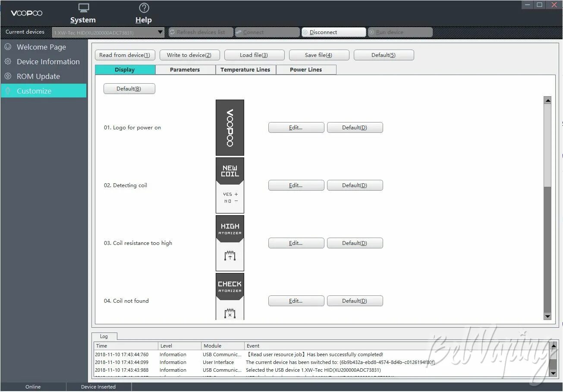Click the HIGH ATOMIZER screen thumbnail
This screenshot has width=563, height=392.
[x=230, y=243]
